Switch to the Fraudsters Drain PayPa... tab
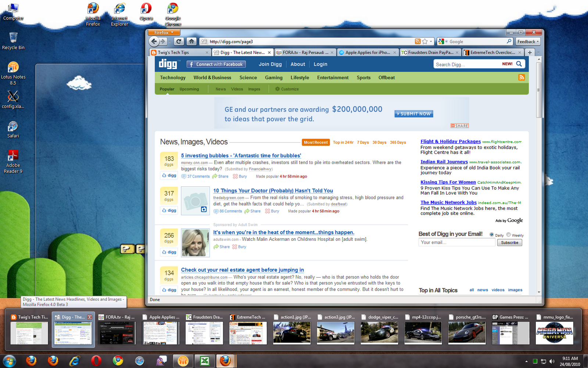588x368 pixels. 430,53
